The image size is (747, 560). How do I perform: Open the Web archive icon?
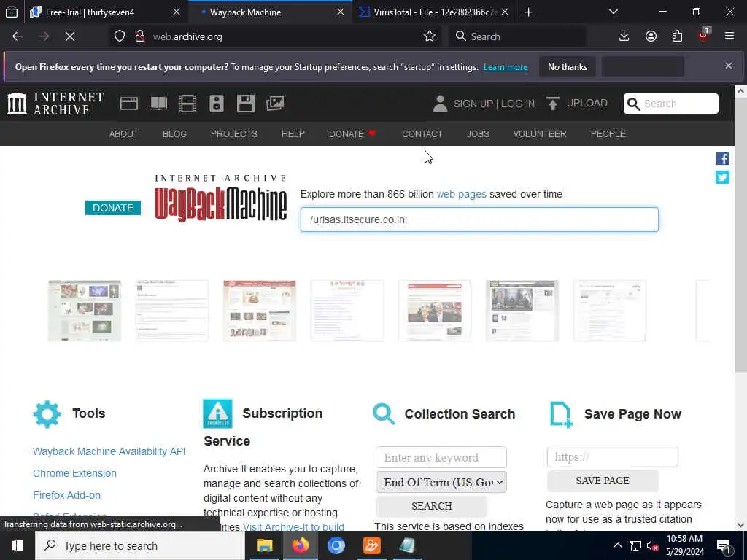coord(129,104)
